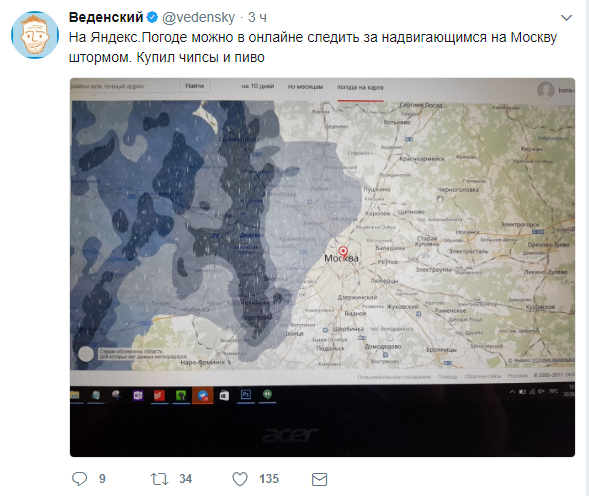Screen dimensions: 589x496
Task: Open the reply speech bubble icon
Action: point(79,479)
